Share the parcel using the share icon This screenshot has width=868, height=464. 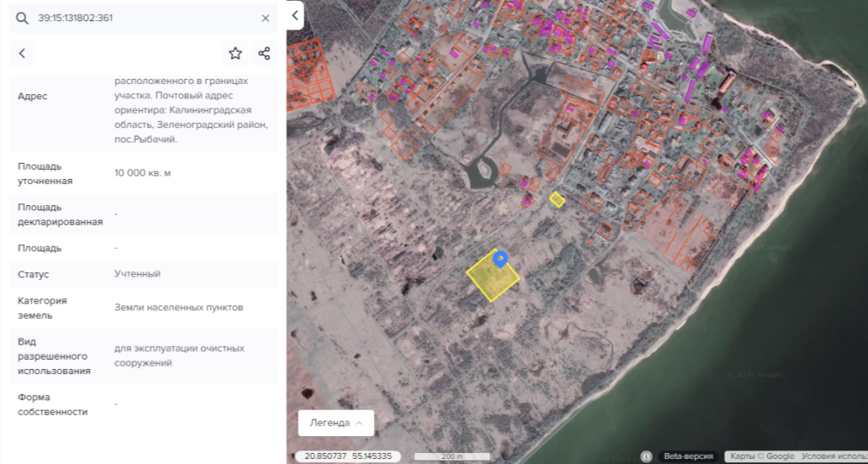click(264, 53)
